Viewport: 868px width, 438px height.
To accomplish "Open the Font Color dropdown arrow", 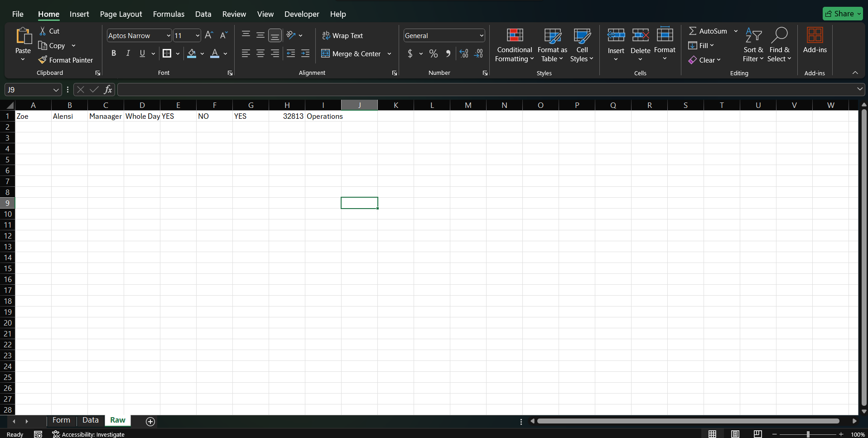I will (x=225, y=54).
